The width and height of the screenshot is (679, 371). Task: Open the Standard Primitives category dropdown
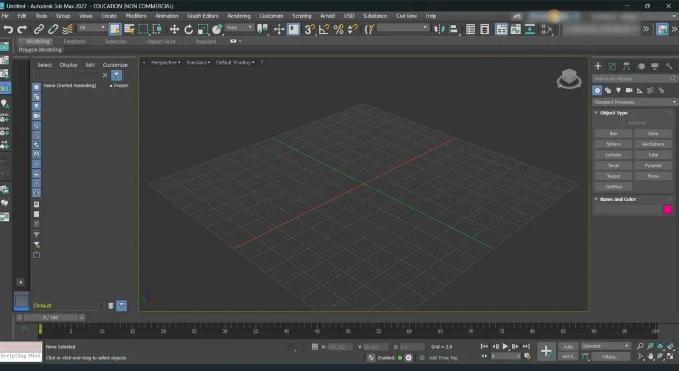tap(634, 102)
